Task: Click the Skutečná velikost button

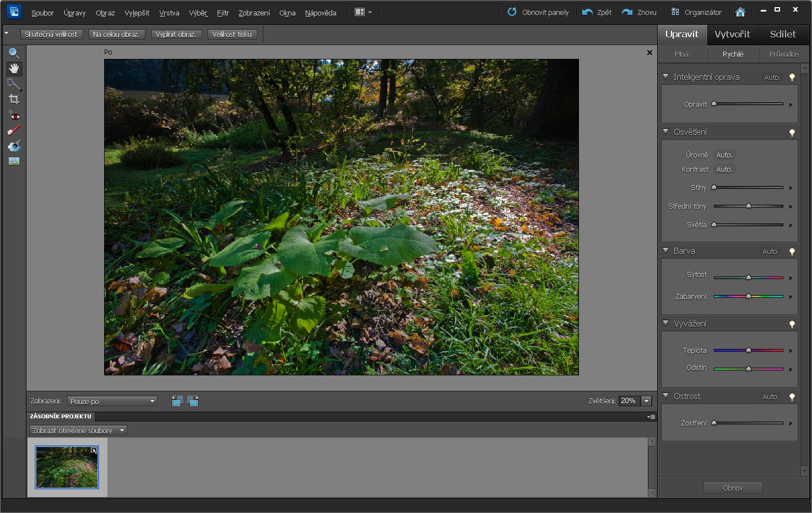Action: (51, 34)
